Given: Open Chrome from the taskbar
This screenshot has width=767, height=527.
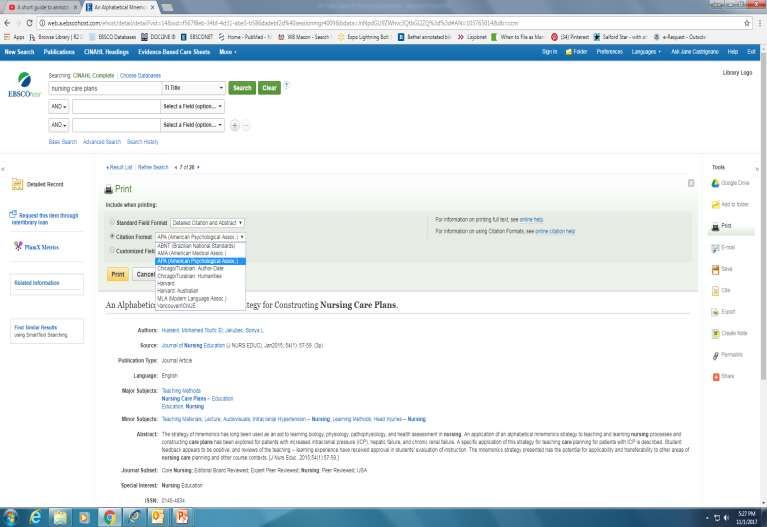Looking at the screenshot, I should [110, 517].
